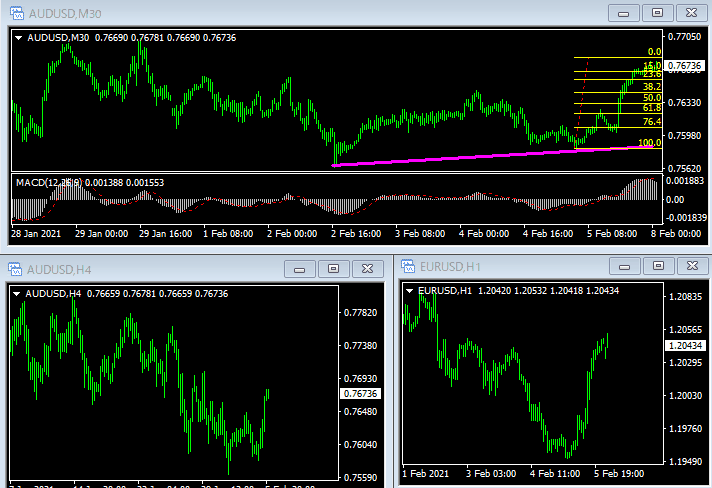Click the Fibonacci 38.2 level label
This screenshot has height=488, width=712.
[x=652, y=87]
